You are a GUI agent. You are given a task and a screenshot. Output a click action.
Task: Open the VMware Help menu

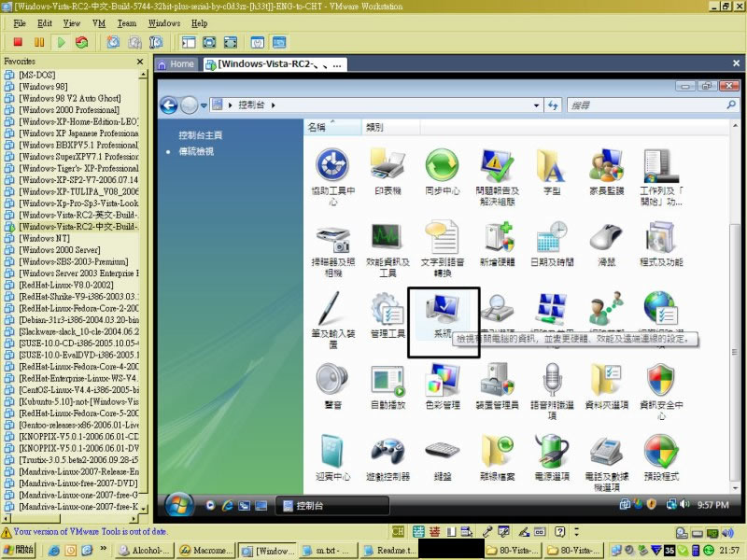(x=199, y=23)
